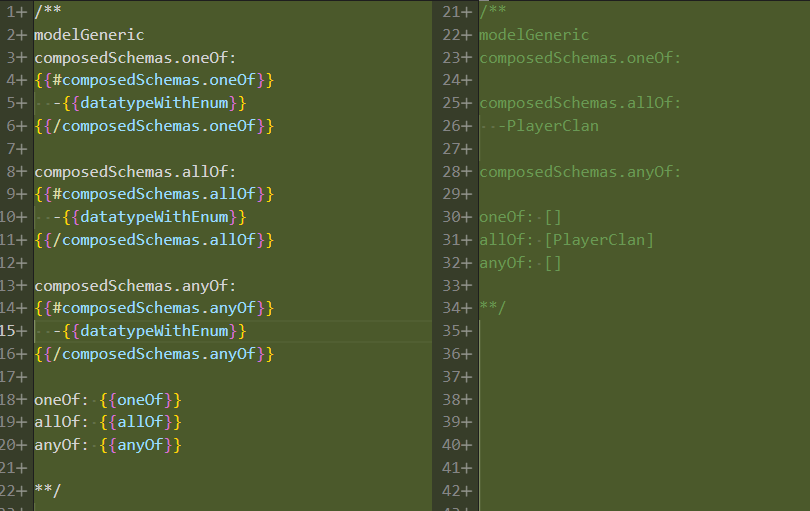Click the {{#composedSchemas.allOf}} opening tag
The width and height of the screenshot is (810, 511).
pos(154,194)
